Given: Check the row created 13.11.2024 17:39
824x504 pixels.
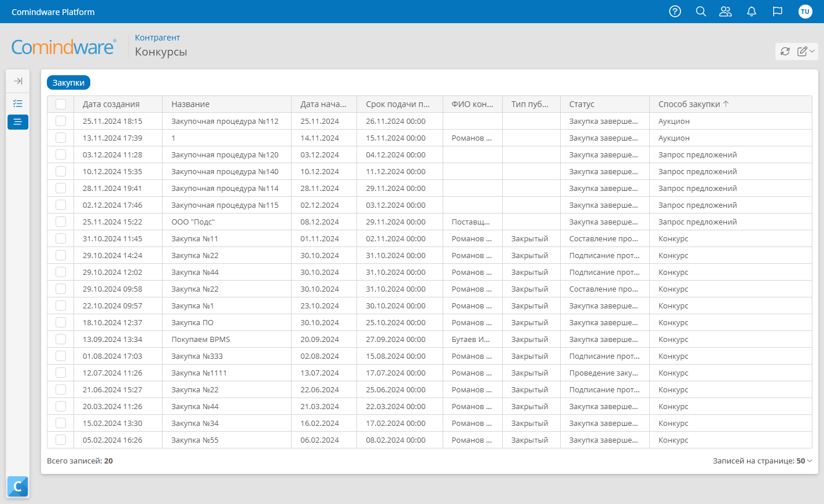Looking at the screenshot, I should (x=61, y=138).
